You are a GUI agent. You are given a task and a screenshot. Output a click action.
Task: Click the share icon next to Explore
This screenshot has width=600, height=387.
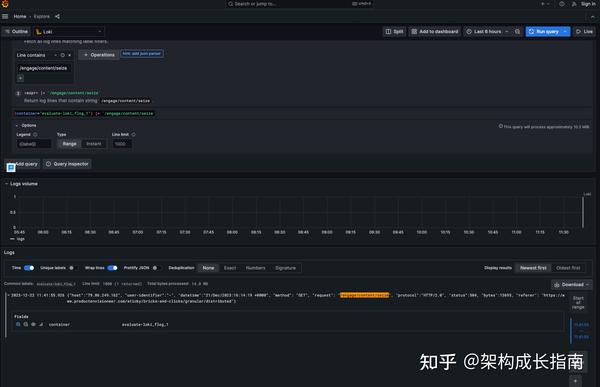57,16
